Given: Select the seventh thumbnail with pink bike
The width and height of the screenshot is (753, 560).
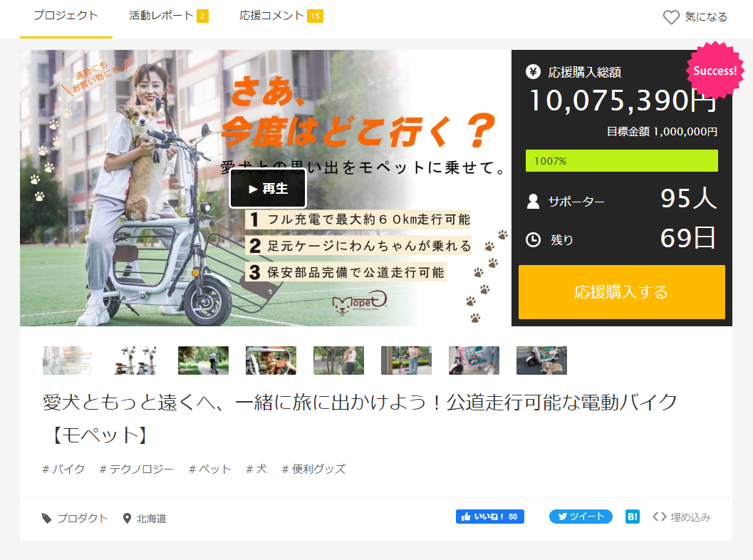Looking at the screenshot, I should [x=474, y=361].
